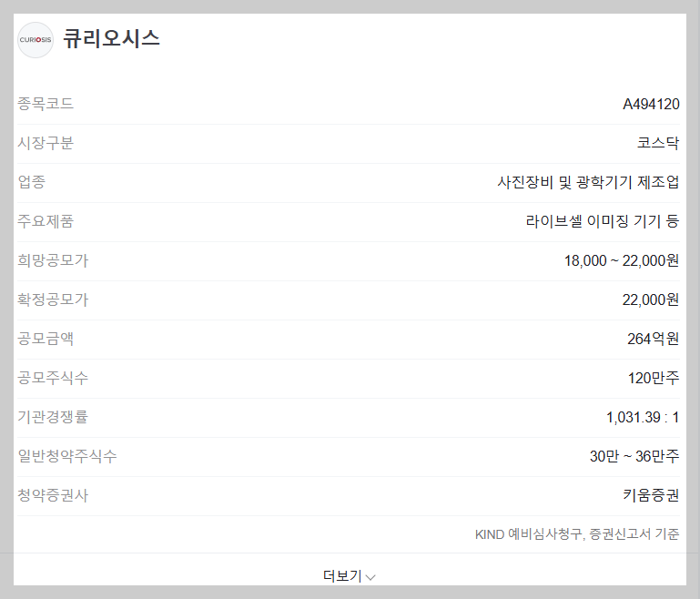The width and height of the screenshot is (700, 599).
Task: Select the confirmed price 22,000원
Action: [651, 299]
